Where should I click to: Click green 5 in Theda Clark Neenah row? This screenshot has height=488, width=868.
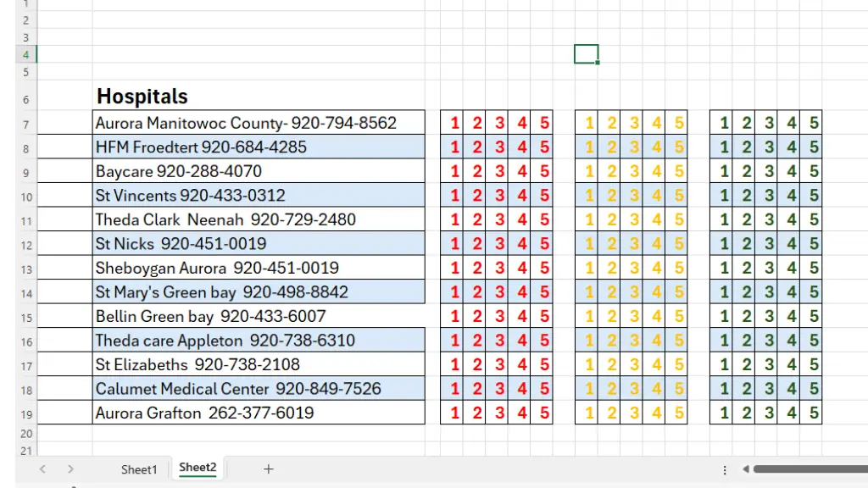coord(813,219)
